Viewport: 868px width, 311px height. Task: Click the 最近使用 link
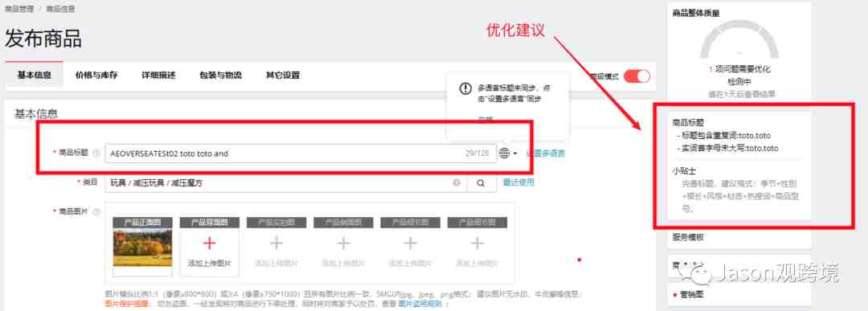518,182
